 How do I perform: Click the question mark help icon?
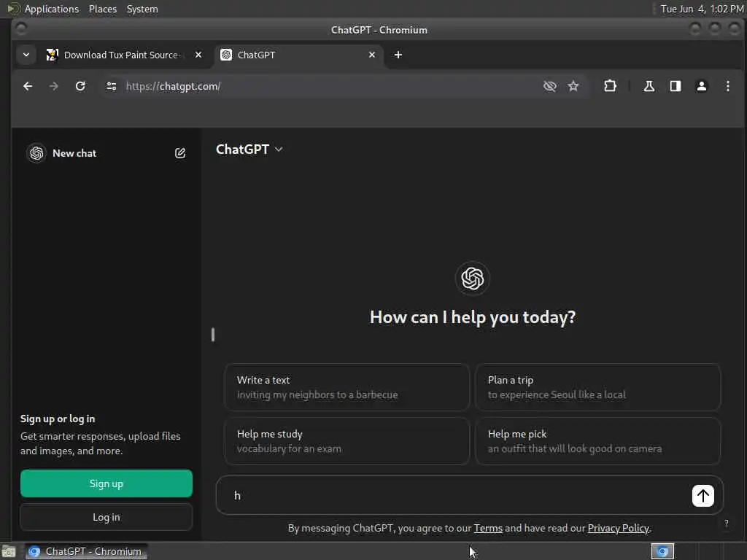pyautogui.click(x=726, y=524)
